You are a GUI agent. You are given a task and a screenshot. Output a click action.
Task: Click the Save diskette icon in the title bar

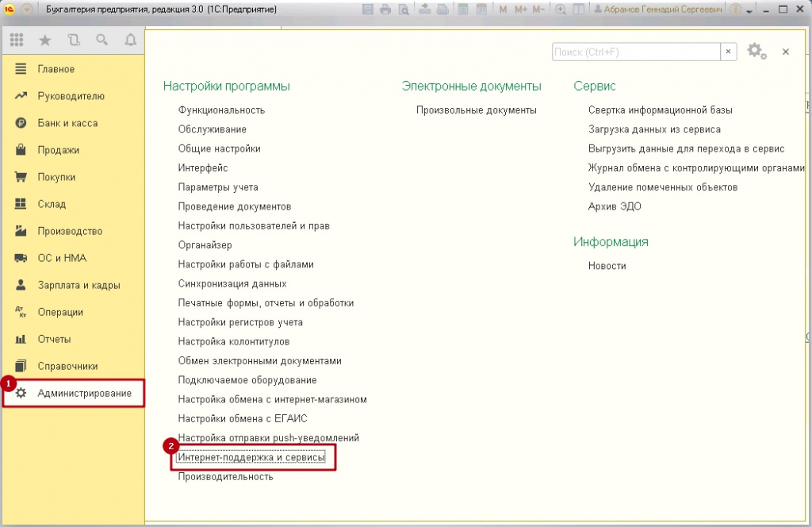(368, 10)
